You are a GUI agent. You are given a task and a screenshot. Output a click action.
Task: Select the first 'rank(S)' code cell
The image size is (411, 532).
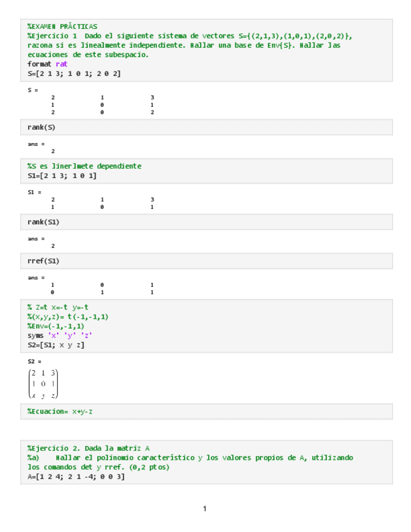pos(41,127)
